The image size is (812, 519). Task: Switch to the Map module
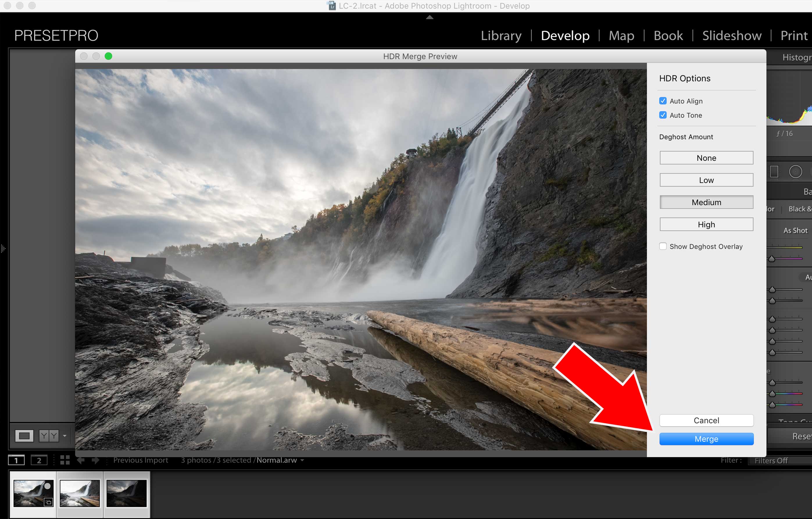pyautogui.click(x=621, y=35)
